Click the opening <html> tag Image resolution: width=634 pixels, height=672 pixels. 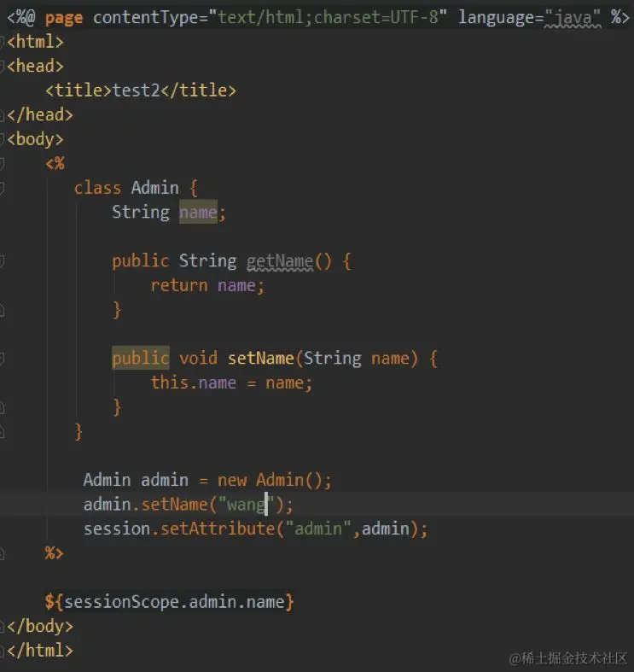[x=36, y=42]
